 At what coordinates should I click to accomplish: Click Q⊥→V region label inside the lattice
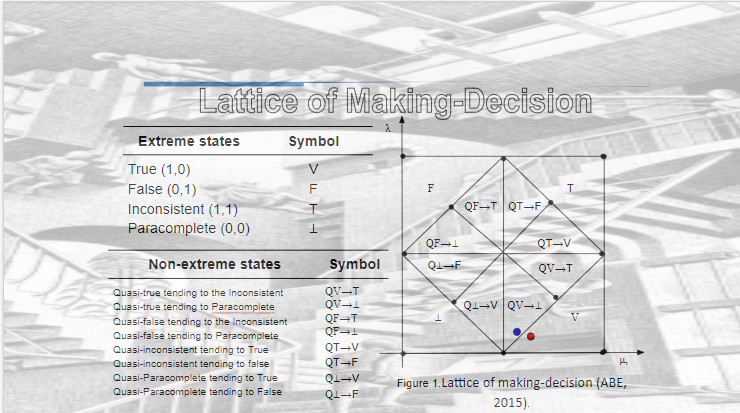[x=480, y=306]
